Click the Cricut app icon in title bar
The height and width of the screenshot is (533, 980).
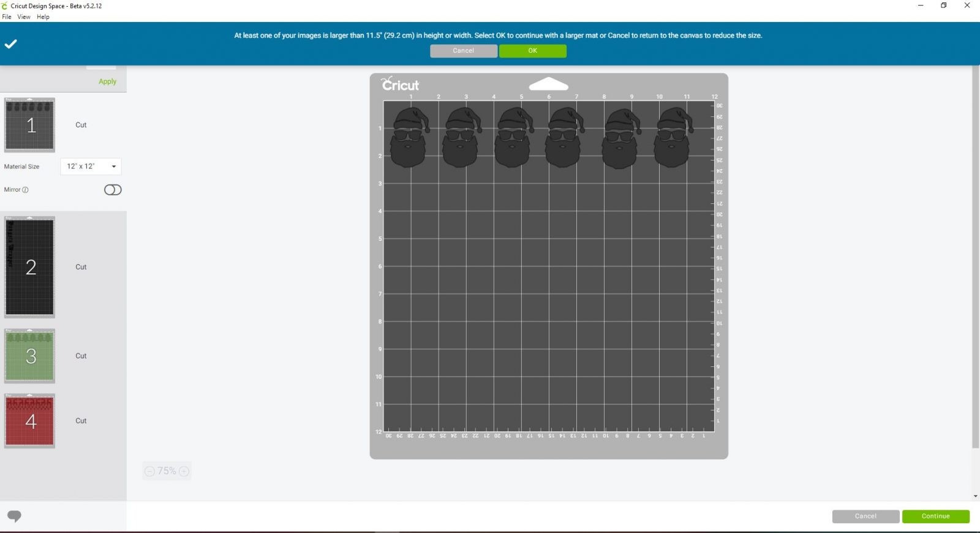pyautogui.click(x=5, y=6)
